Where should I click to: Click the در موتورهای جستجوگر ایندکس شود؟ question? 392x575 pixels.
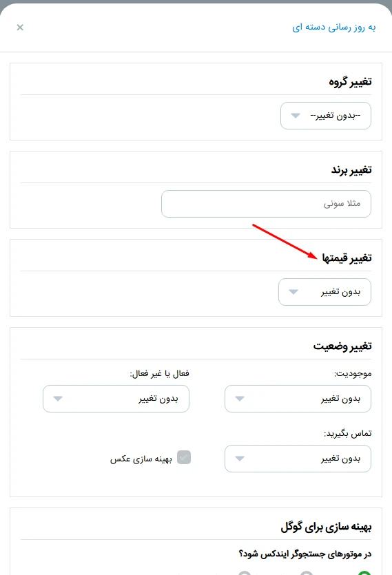(305, 554)
